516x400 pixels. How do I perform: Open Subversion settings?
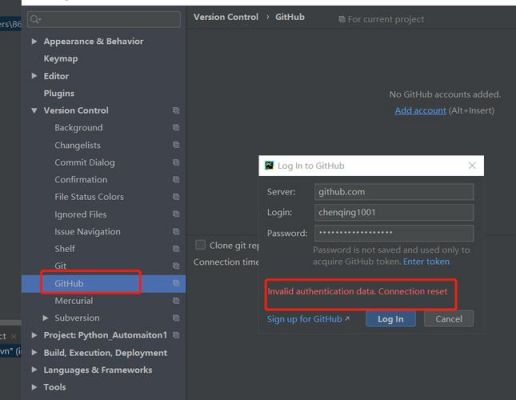tap(77, 318)
